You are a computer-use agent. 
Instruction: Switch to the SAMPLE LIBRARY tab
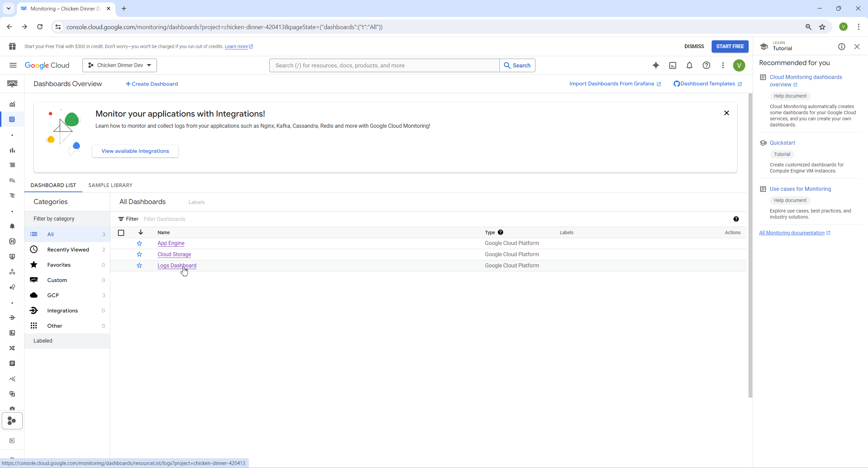110,185
